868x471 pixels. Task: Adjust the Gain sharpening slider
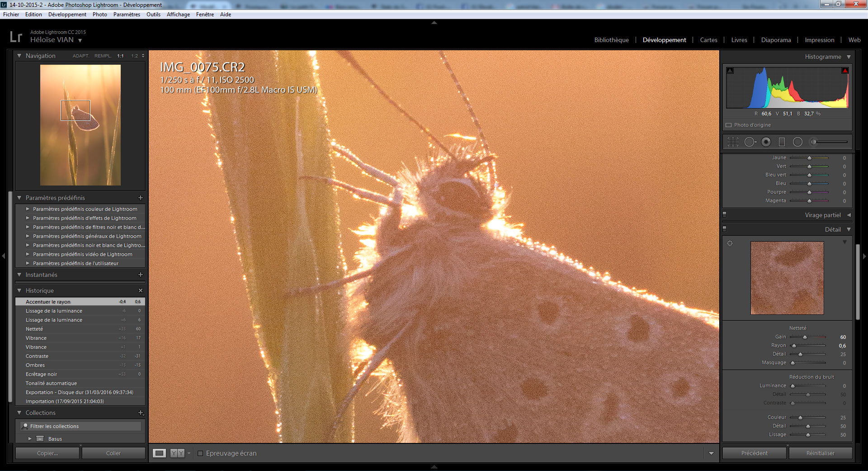click(x=805, y=337)
